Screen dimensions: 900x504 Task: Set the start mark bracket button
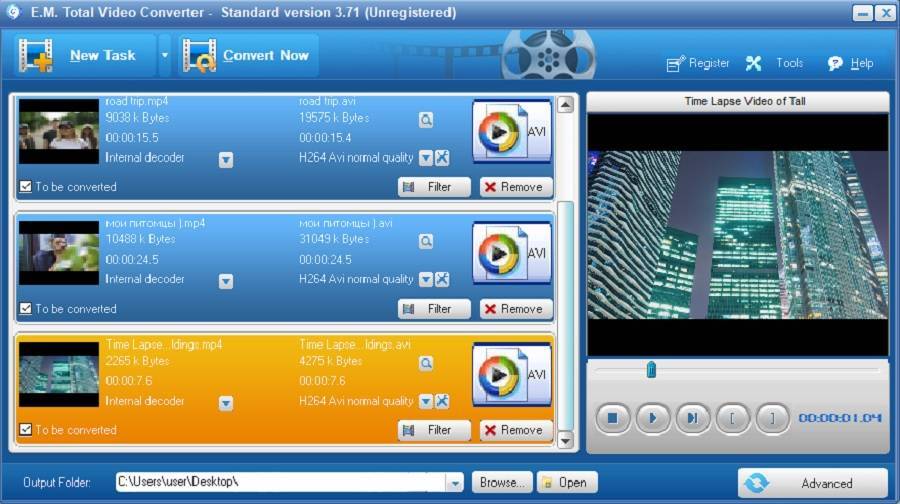[732, 417]
